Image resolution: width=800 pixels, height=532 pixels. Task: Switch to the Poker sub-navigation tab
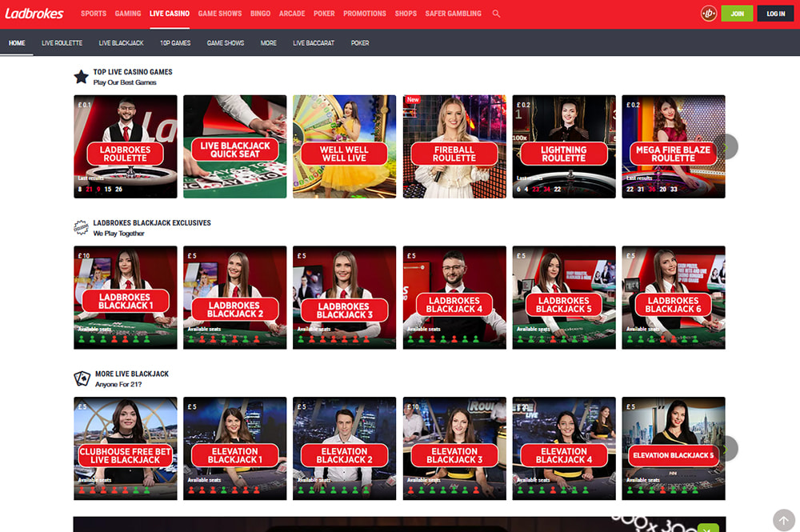tap(360, 43)
